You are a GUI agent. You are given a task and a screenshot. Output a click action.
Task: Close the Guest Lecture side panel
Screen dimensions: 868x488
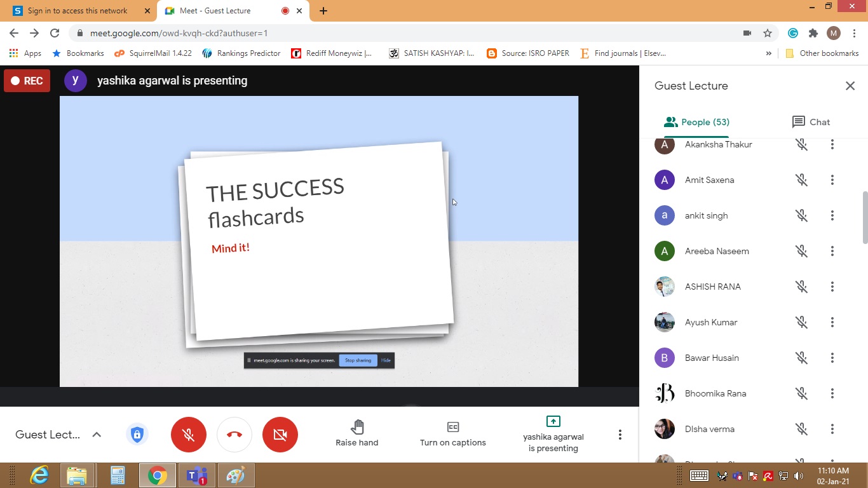(x=850, y=86)
